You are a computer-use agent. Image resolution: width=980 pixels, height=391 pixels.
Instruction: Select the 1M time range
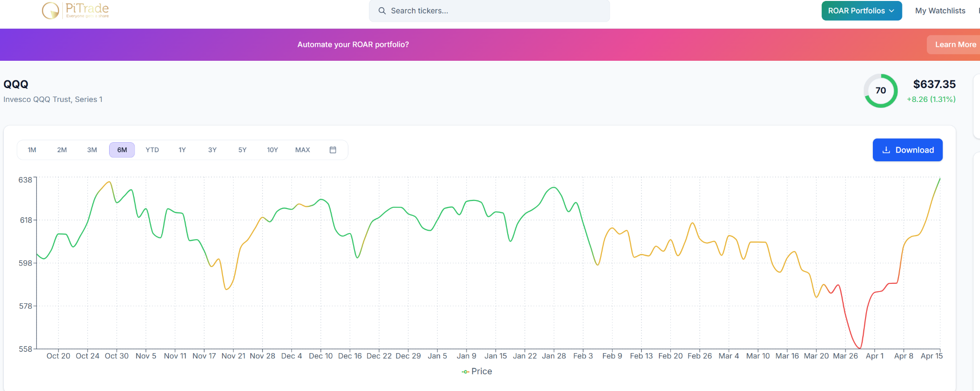click(32, 150)
